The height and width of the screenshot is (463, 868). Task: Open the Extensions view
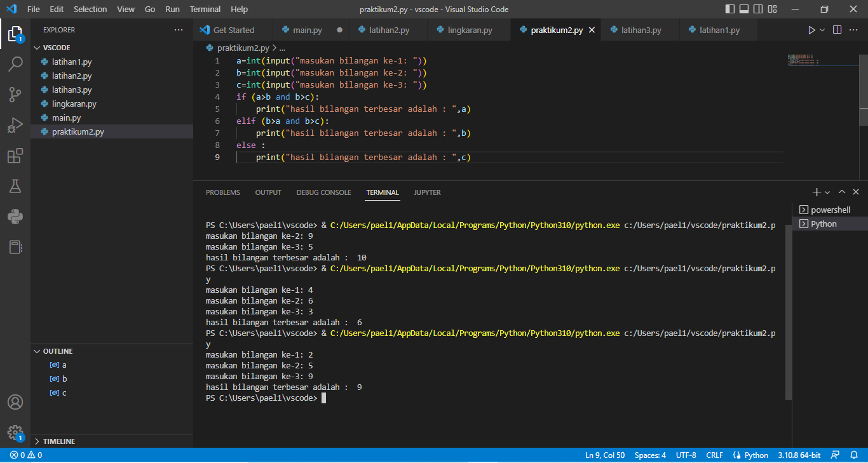[x=15, y=156]
